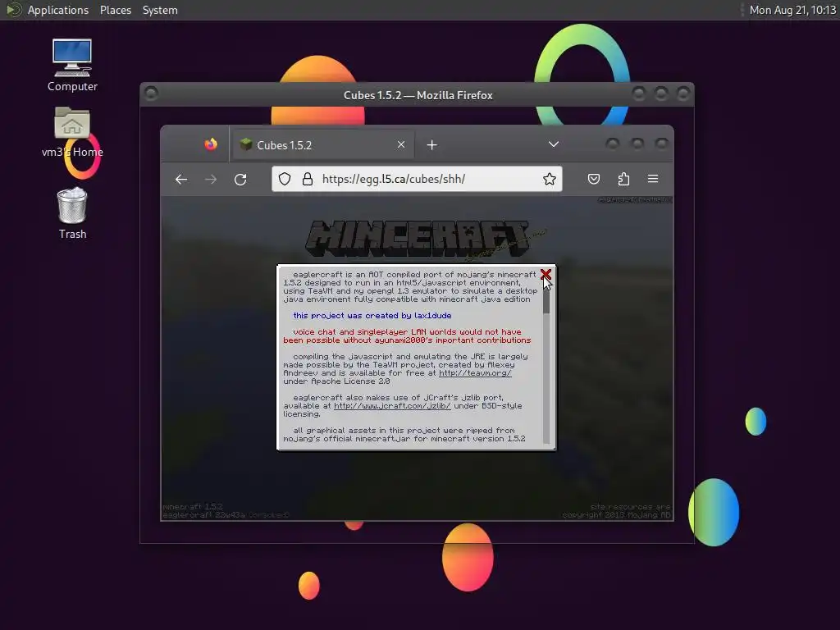Reload the Cubes 1.5.2 page
This screenshot has width=840, height=630.
240,179
